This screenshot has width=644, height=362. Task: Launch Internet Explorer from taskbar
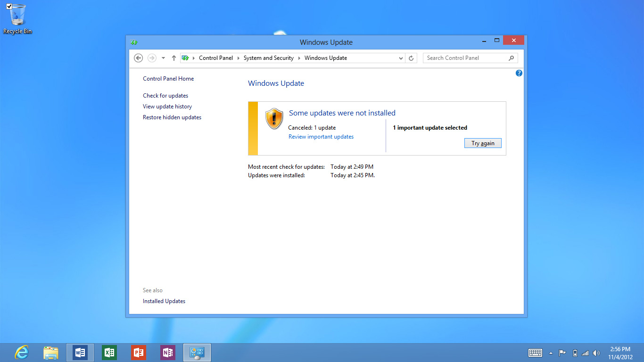point(22,353)
